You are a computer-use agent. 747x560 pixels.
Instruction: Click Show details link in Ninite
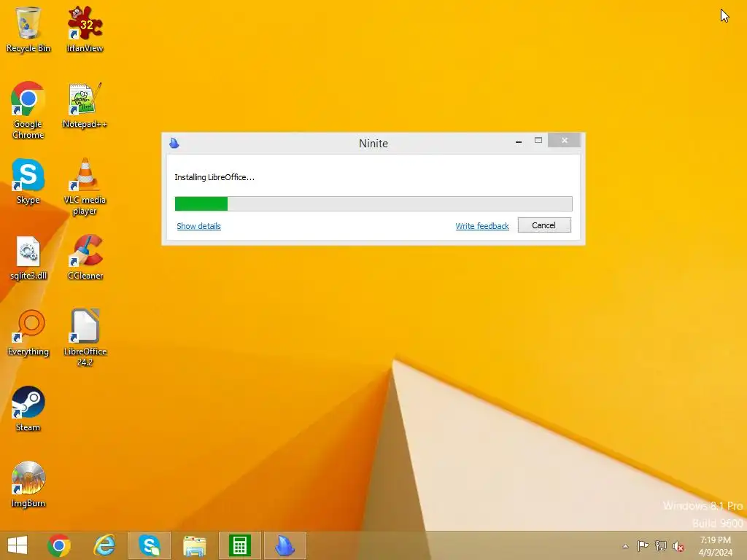pos(198,226)
